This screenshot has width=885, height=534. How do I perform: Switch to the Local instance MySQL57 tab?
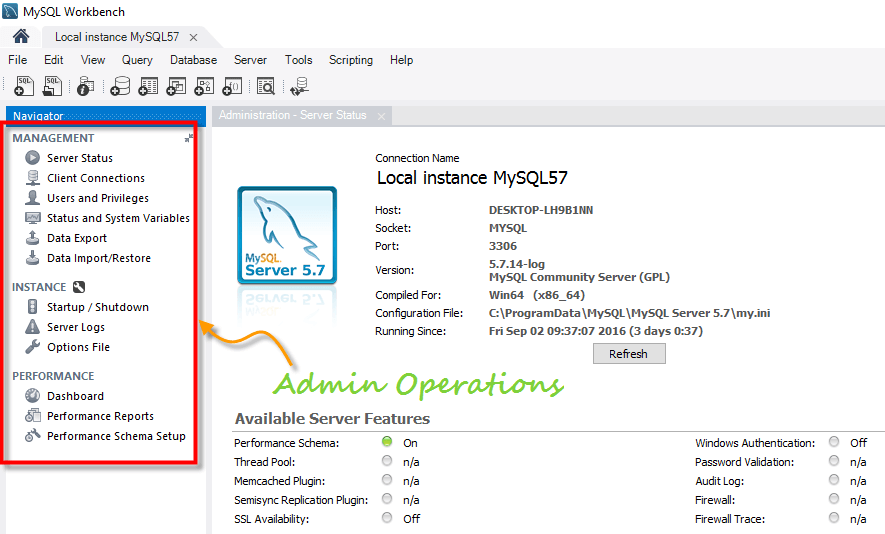117,37
